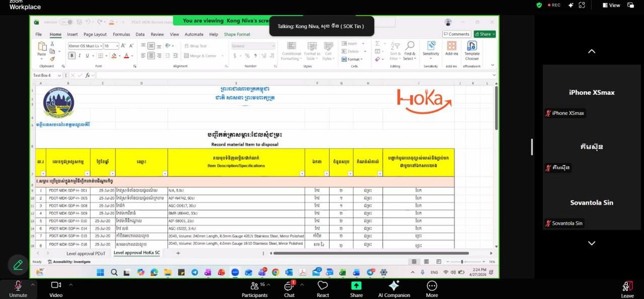The height and width of the screenshot is (299, 644).
Task: Switch to the Insert ribbon tab
Action: pos(72,34)
